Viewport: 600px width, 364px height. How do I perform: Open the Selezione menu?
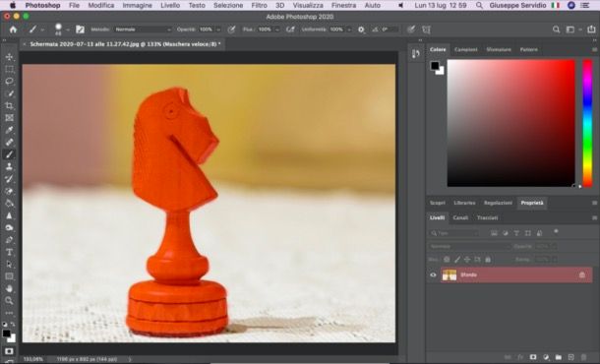pos(228,5)
